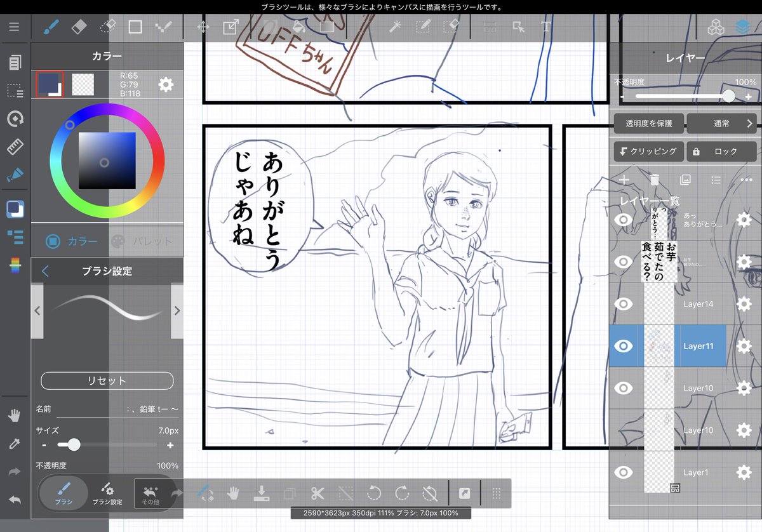The image size is (762, 532).
Task: Open Layer14 settings gear
Action: click(x=744, y=304)
